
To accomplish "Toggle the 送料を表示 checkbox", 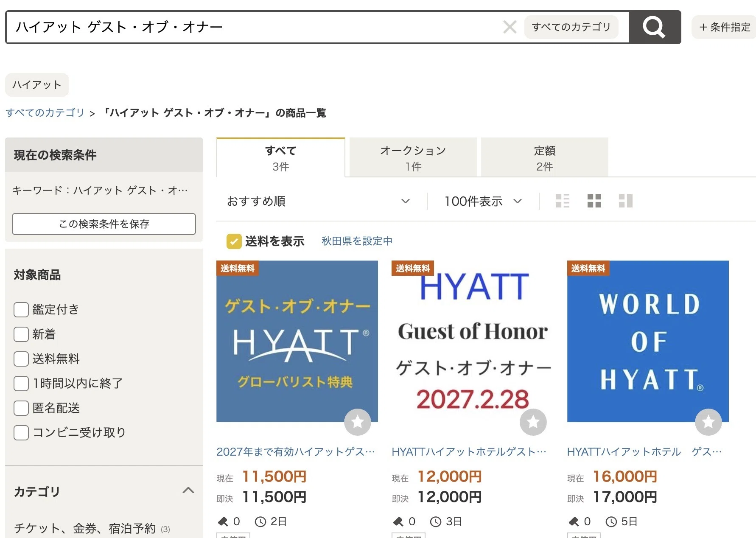I will coord(234,241).
